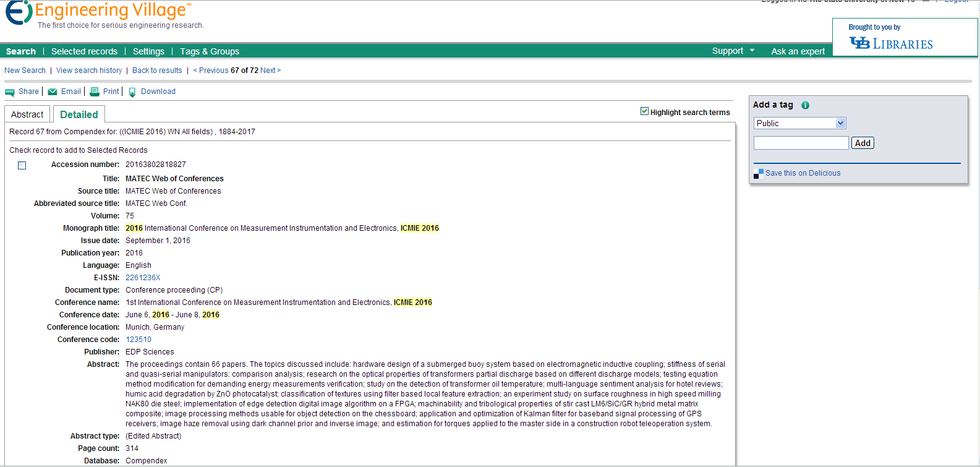
Task: View search history link
Action: pyautogui.click(x=89, y=71)
